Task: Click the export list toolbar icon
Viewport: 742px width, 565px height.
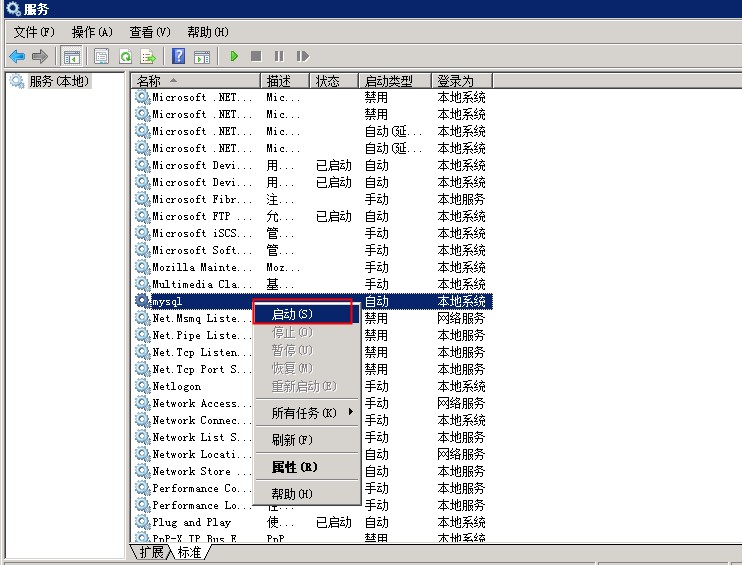Action: (148, 57)
